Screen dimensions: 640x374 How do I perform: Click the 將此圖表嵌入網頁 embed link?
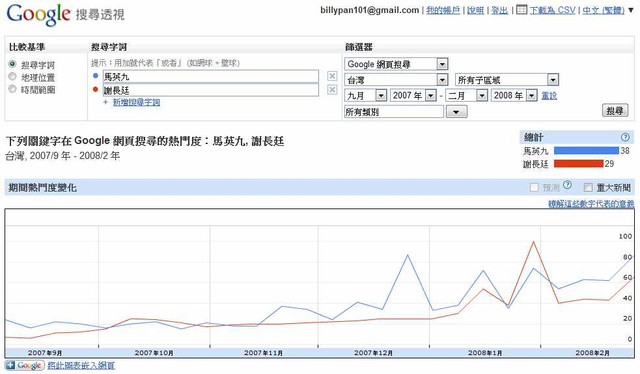(x=81, y=365)
